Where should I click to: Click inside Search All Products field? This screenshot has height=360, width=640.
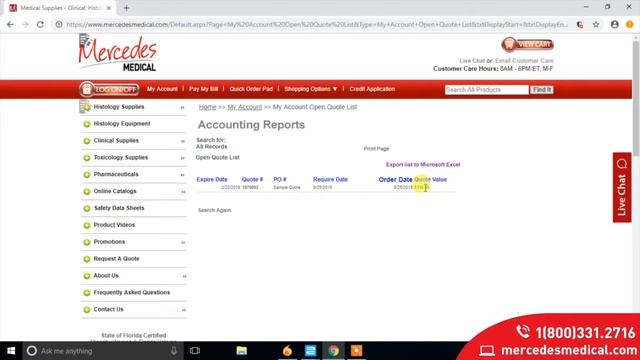coord(487,89)
